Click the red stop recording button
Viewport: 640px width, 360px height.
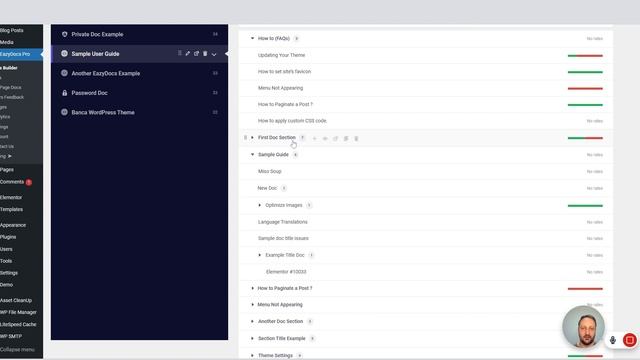(x=629, y=340)
